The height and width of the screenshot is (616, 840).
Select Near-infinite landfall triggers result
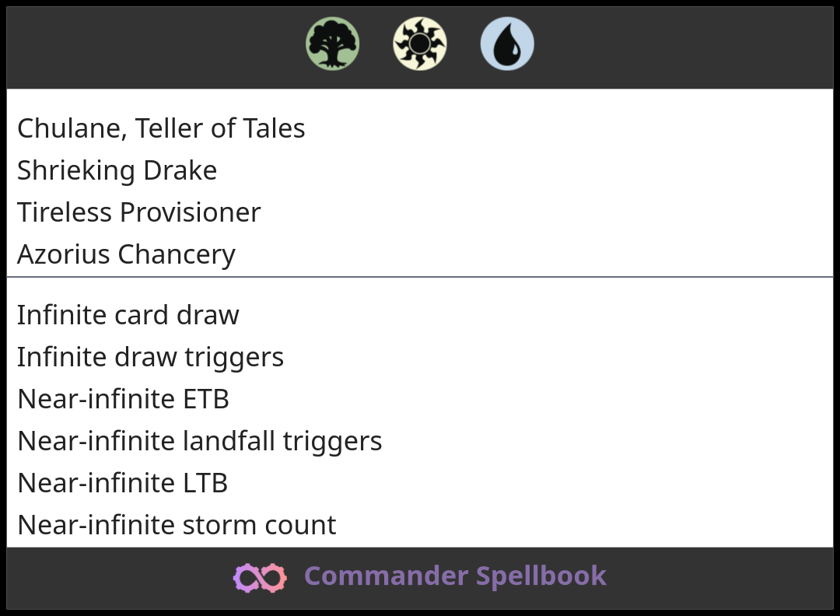(x=199, y=441)
